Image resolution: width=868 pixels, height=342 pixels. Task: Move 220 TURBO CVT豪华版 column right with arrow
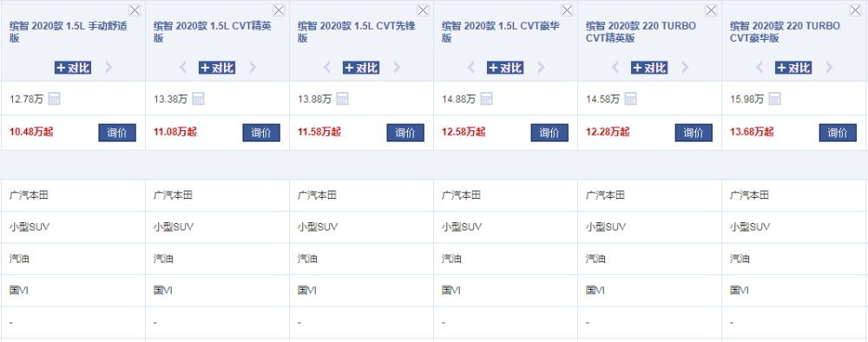(829, 68)
